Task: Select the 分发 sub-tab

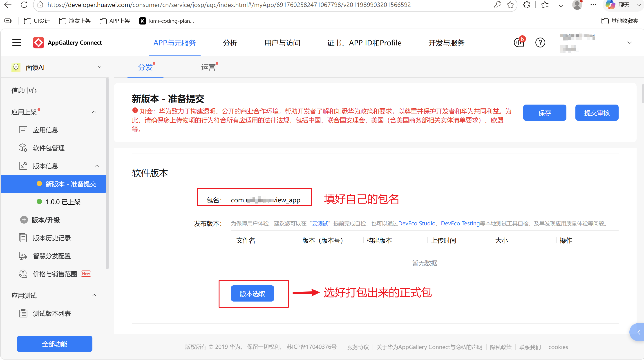Action: tap(145, 67)
